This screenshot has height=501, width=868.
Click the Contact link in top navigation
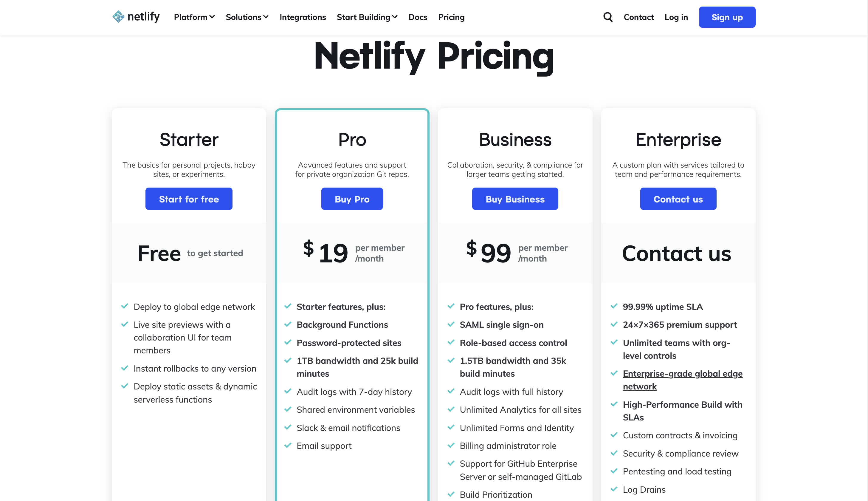point(638,17)
